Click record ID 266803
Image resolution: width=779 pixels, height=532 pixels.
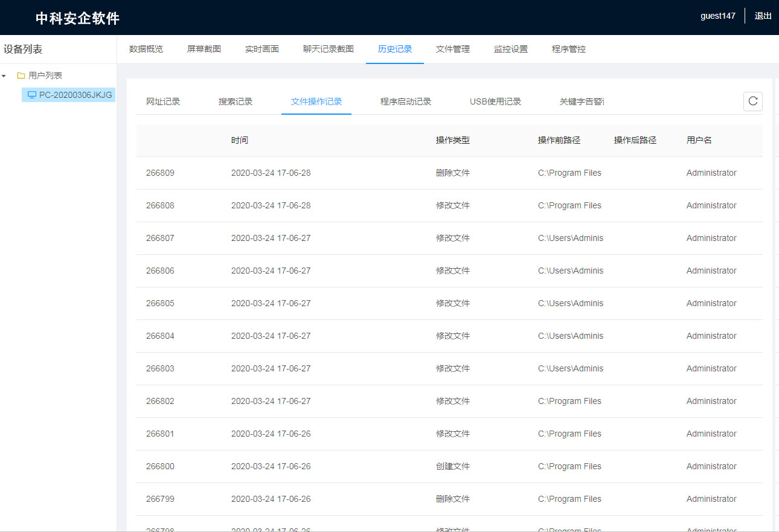[160, 368]
